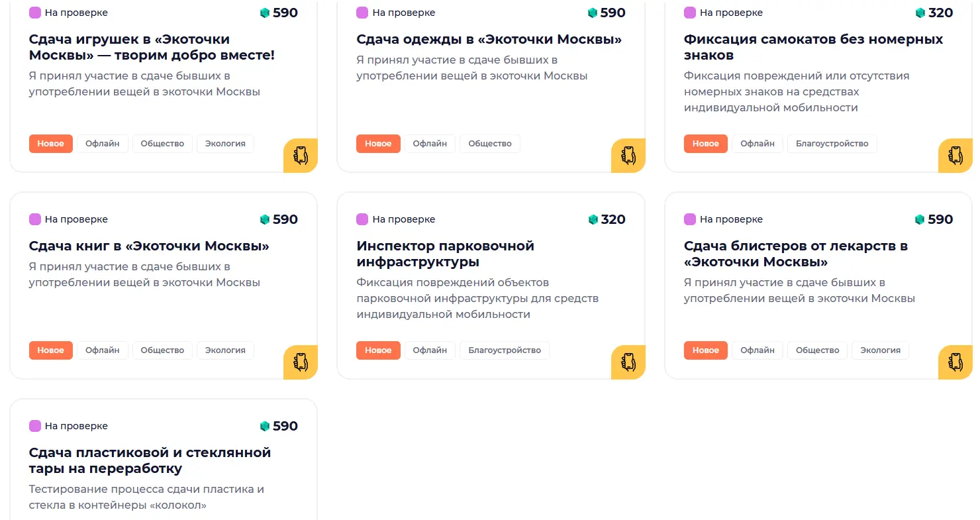The height and width of the screenshot is (520, 980).
Task: Click green points gem on books card
Action: click(x=265, y=219)
